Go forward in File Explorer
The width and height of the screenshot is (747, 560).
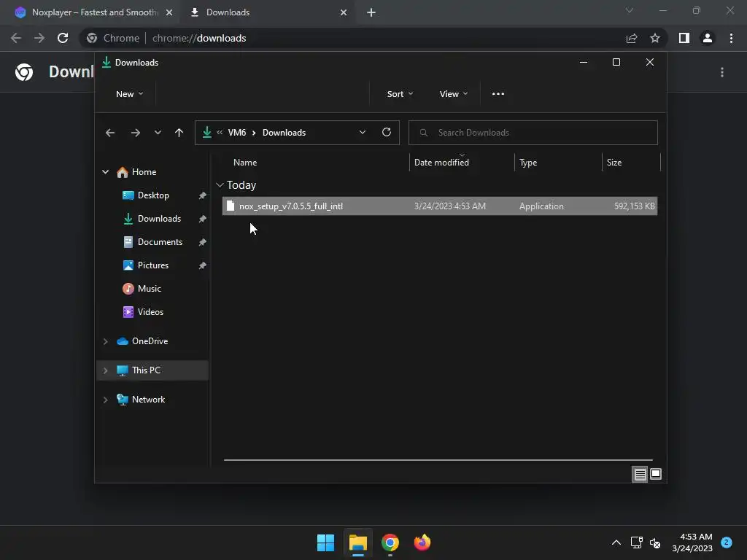coord(135,133)
